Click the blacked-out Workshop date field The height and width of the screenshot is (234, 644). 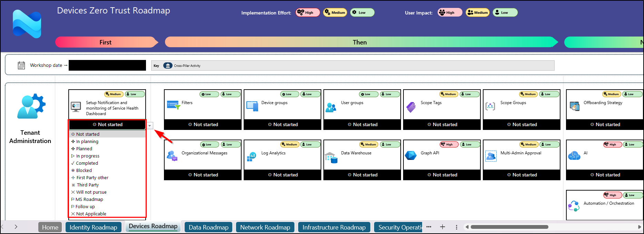coord(107,65)
